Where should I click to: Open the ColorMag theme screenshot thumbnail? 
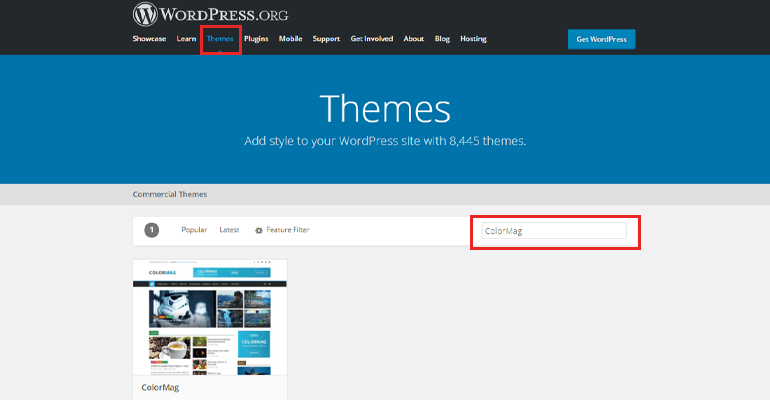tap(210, 318)
